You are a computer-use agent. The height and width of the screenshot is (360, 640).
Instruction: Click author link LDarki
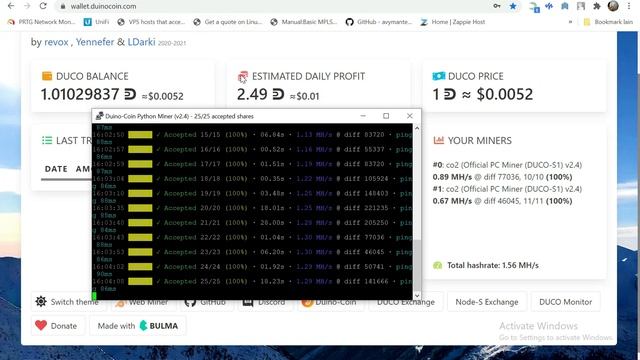pyautogui.click(x=141, y=42)
